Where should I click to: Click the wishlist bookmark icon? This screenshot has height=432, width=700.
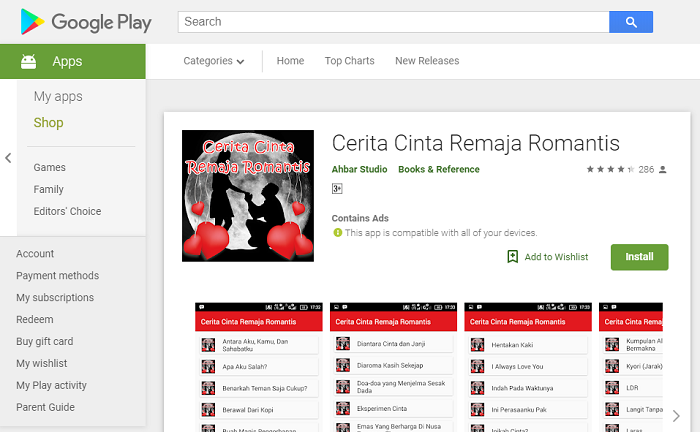512,257
